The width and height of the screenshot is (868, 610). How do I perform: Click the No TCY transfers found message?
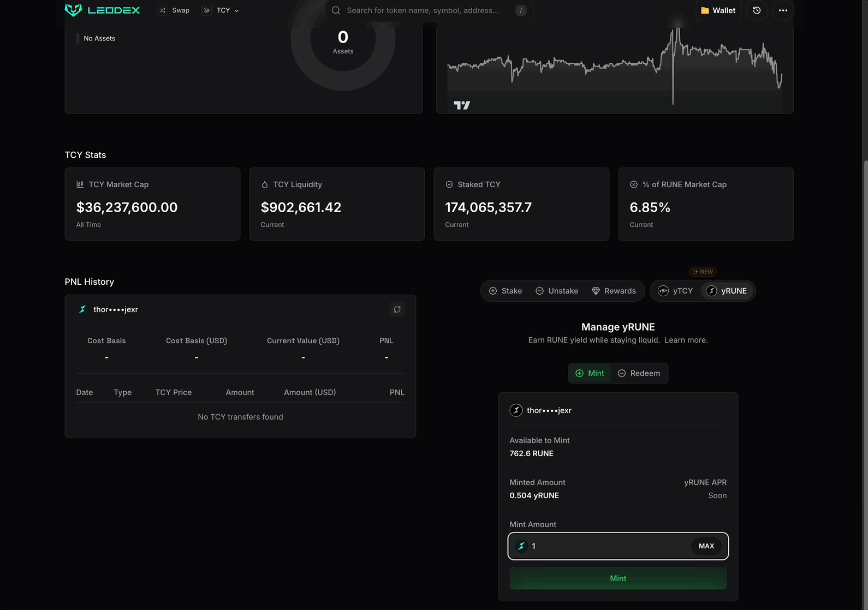[240, 417]
